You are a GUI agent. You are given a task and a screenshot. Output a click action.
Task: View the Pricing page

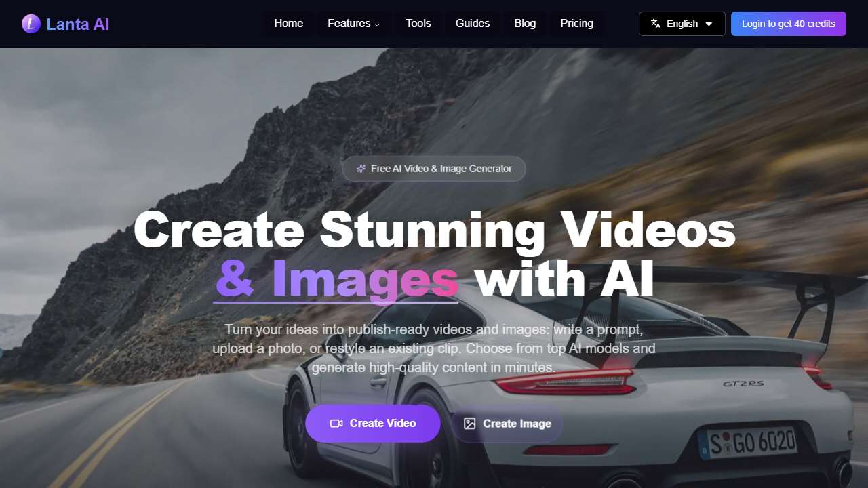pos(576,23)
